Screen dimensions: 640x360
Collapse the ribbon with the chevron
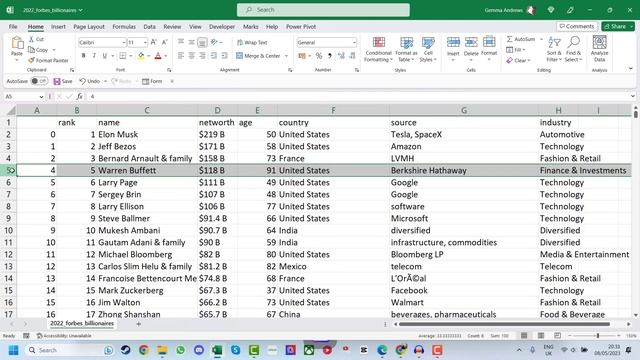click(631, 69)
